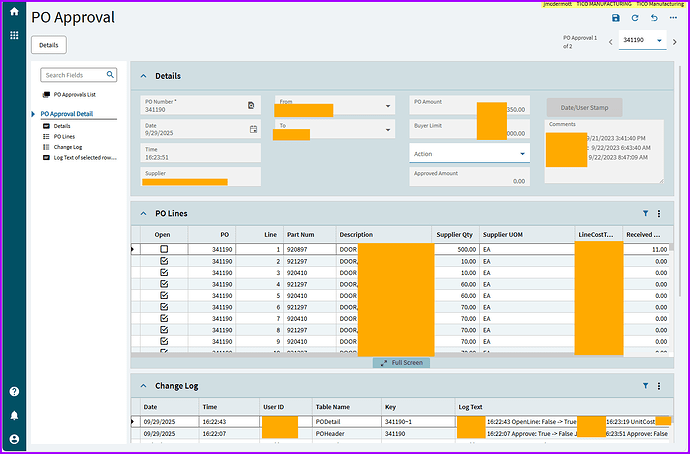The width and height of the screenshot is (690, 454).
Task: Check the Open box for line 0
Action: 164,248
